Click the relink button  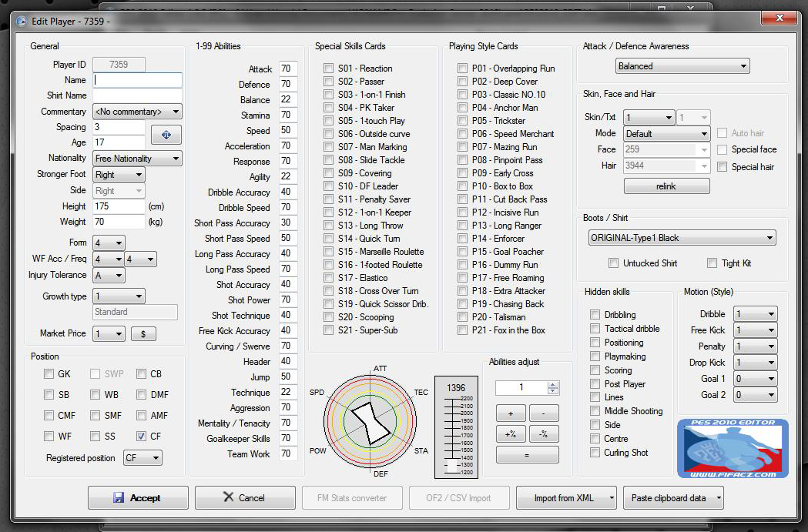(666, 186)
